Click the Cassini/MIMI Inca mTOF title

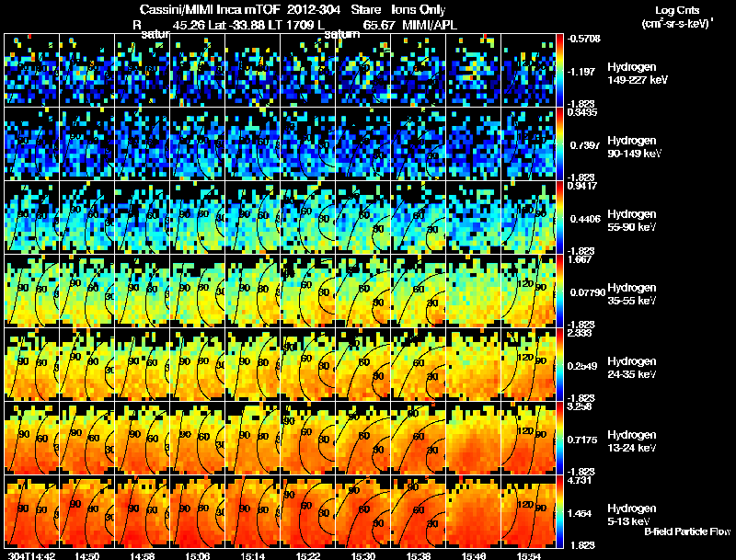[211, 9]
